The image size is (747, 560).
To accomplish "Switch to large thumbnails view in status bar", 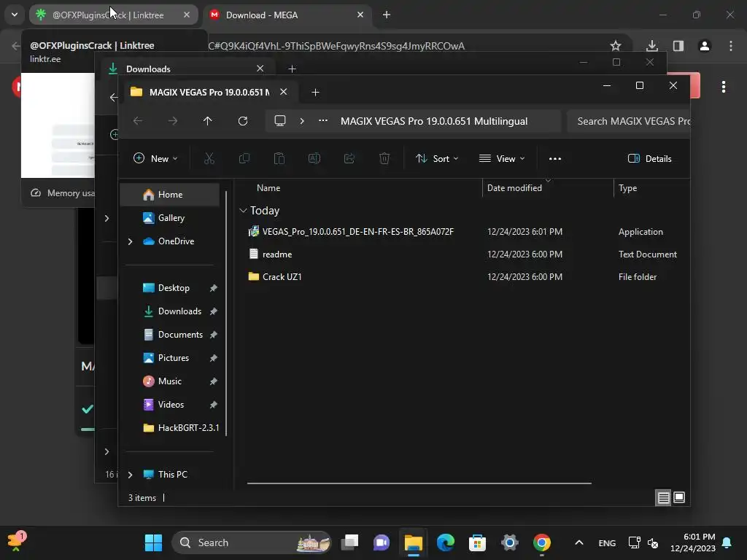I will [679, 497].
